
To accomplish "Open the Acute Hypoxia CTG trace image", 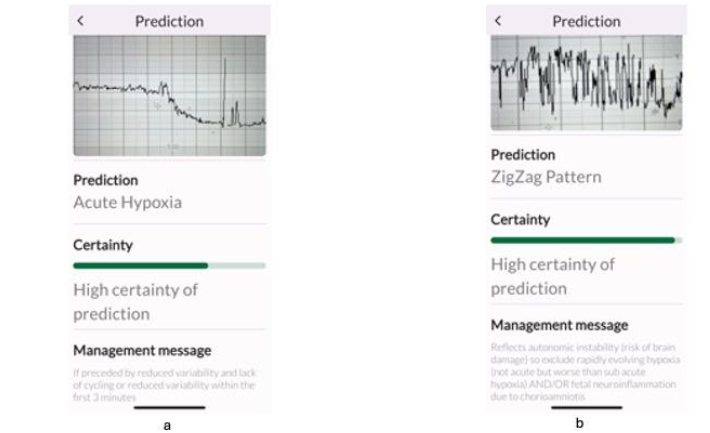I will tap(169, 95).
